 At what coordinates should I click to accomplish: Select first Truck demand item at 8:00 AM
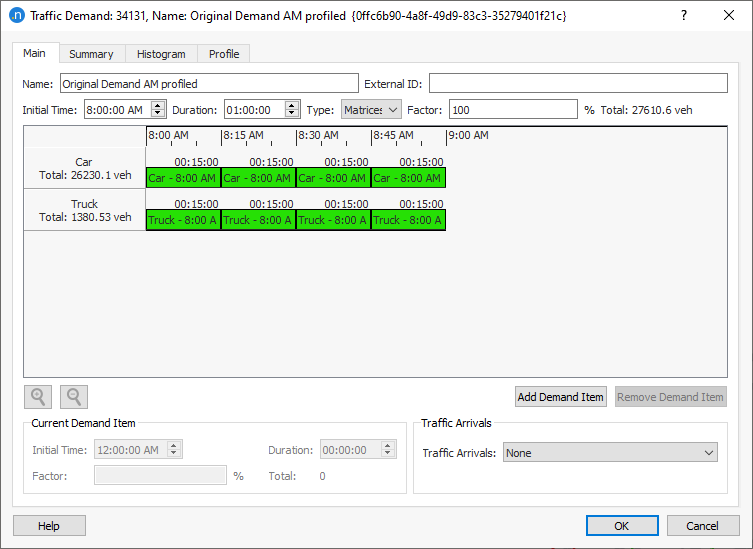(183, 220)
